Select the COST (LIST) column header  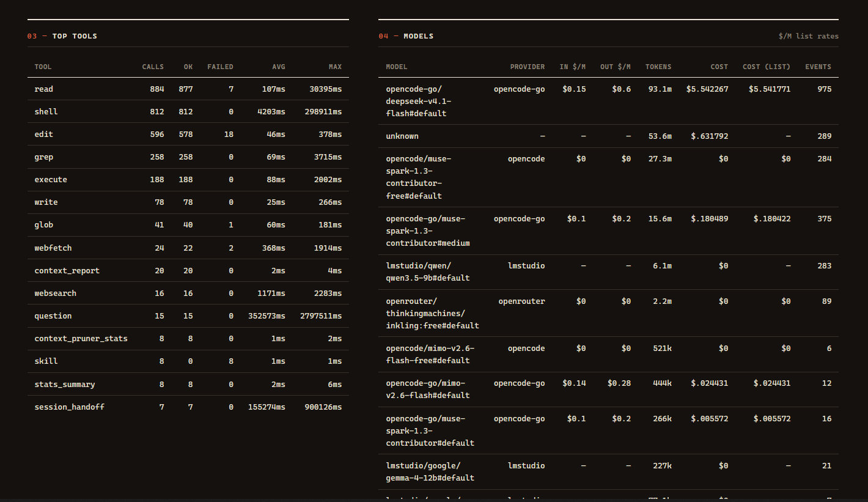[x=767, y=67]
